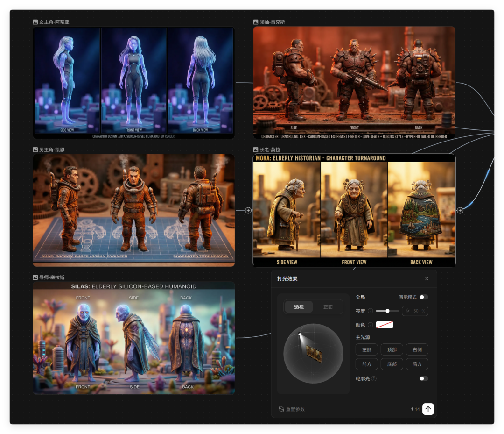Click the image icon beside 领袖-雷克斯 label
The width and height of the screenshot is (504, 434).
256,22
